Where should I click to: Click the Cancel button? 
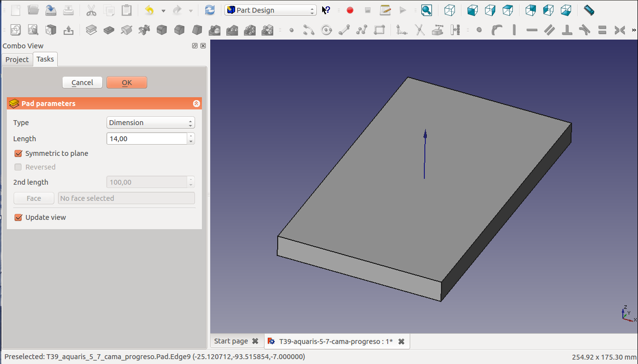click(82, 83)
